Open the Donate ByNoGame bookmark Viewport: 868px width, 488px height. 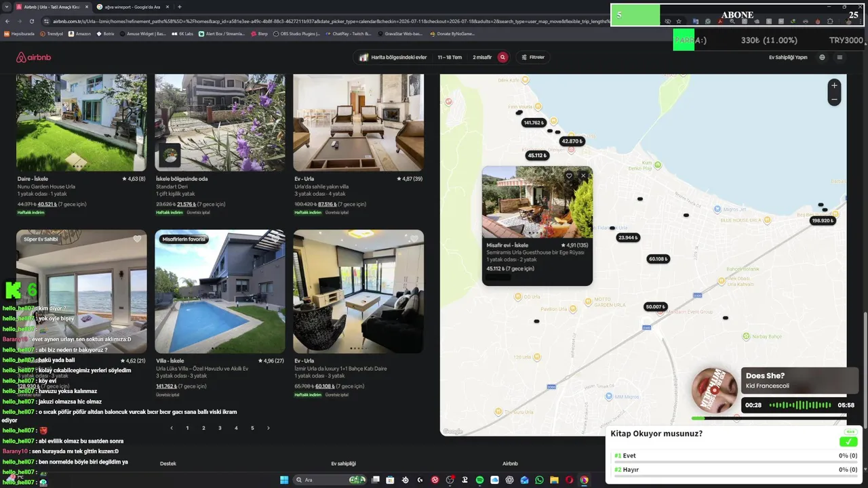pyautogui.click(x=452, y=33)
